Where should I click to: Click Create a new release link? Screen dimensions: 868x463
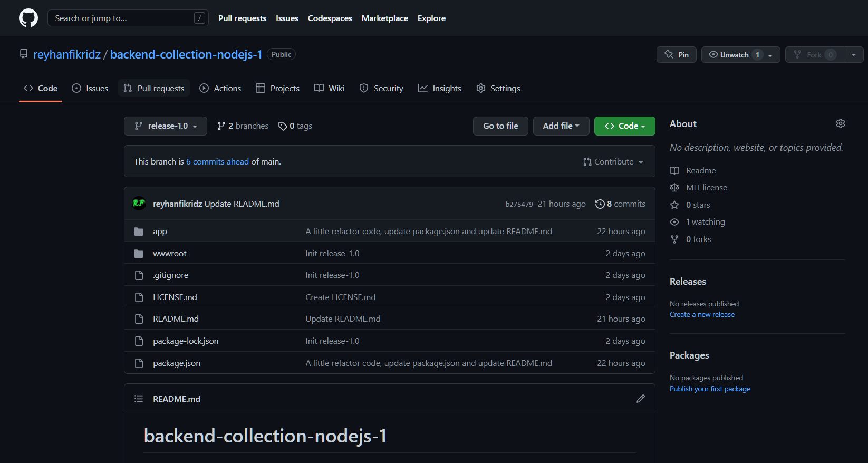point(702,315)
